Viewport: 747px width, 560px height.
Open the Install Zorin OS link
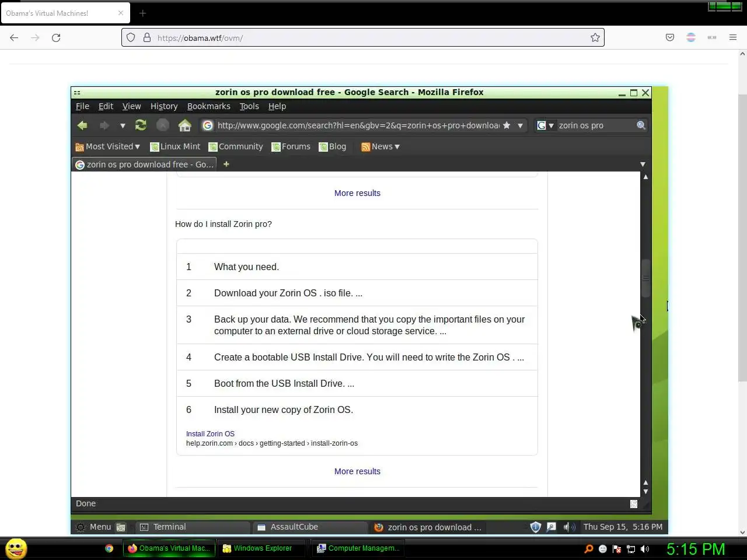210,434
